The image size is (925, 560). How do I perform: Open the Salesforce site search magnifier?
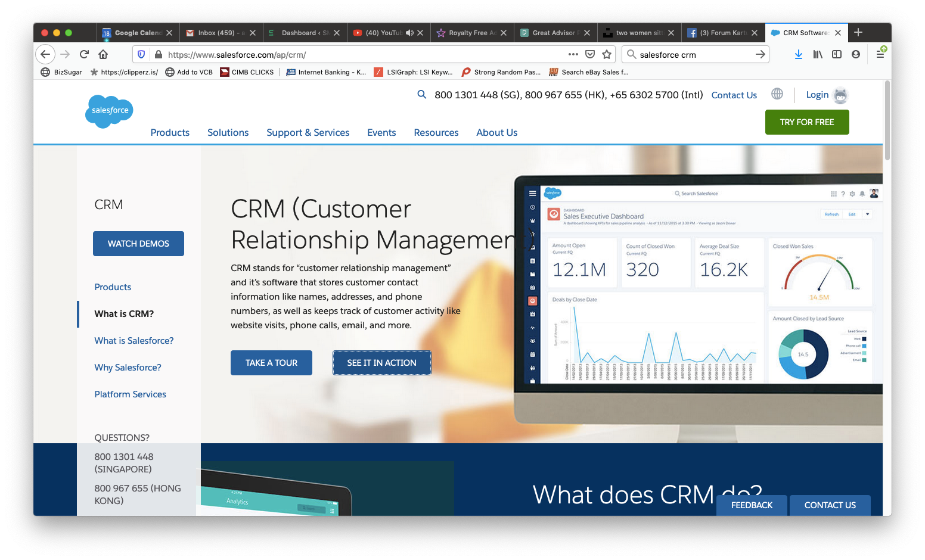coord(422,94)
